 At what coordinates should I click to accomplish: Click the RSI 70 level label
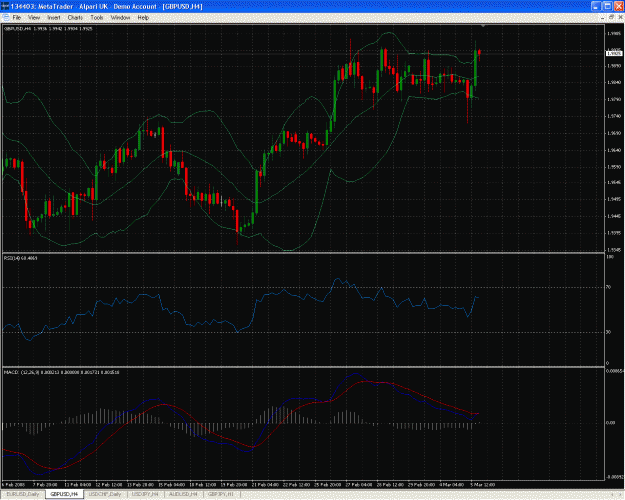point(609,287)
